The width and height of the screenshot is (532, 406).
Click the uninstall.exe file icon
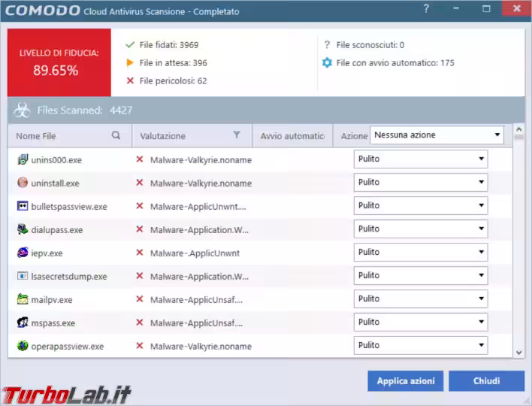tap(23, 183)
